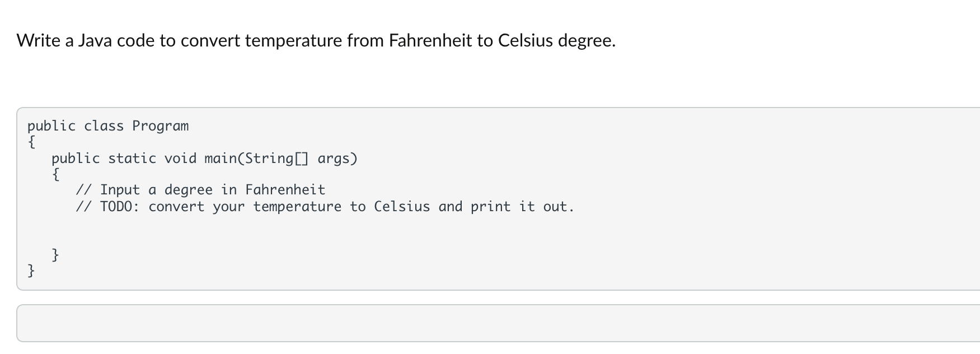
Task: Click the closing brace of main method
Action: pos(56,255)
